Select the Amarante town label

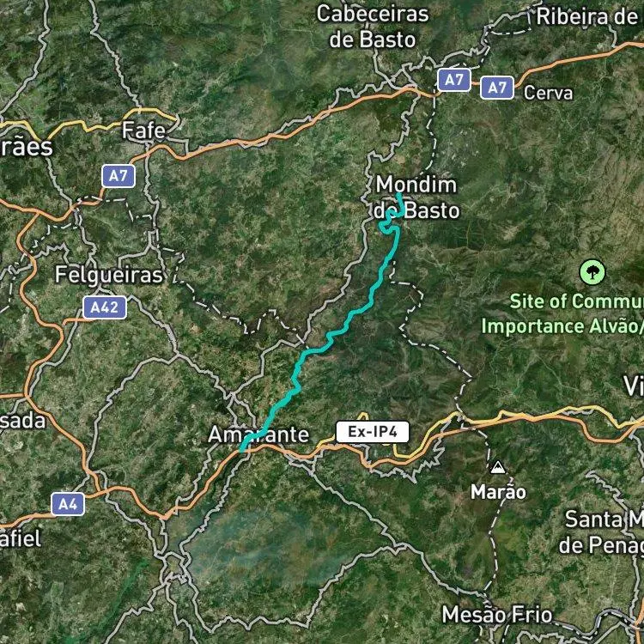[x=258, y=434]
